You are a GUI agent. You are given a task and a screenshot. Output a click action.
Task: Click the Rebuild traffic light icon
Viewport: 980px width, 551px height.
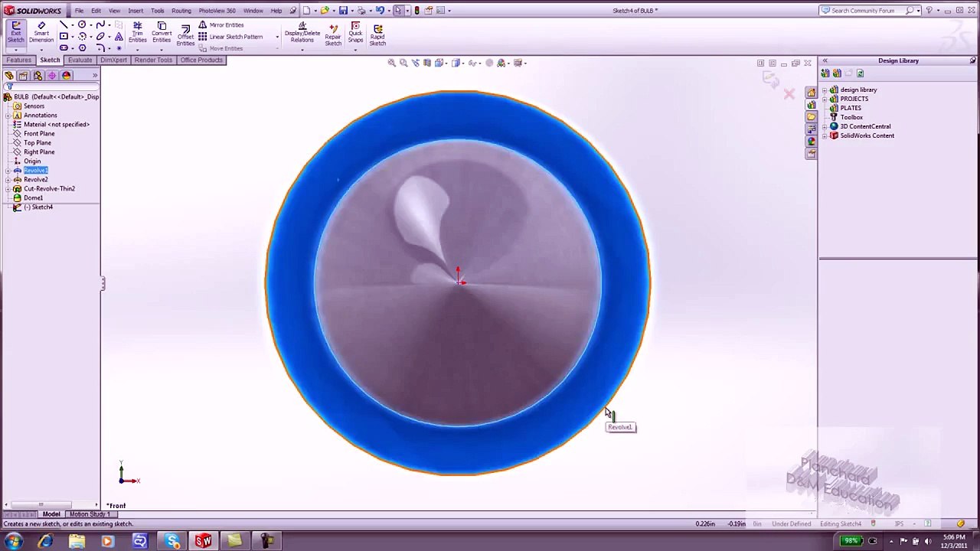(416, 11)
